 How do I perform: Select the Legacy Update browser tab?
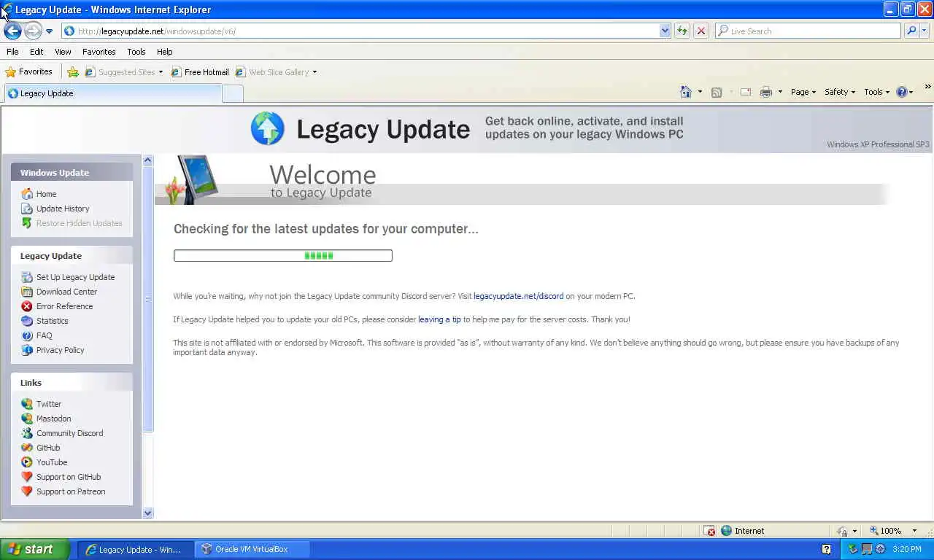[112, 93]
